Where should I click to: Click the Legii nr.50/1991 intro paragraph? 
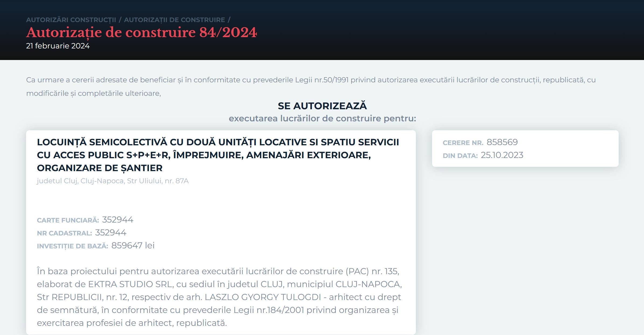[x=311, y=86]
